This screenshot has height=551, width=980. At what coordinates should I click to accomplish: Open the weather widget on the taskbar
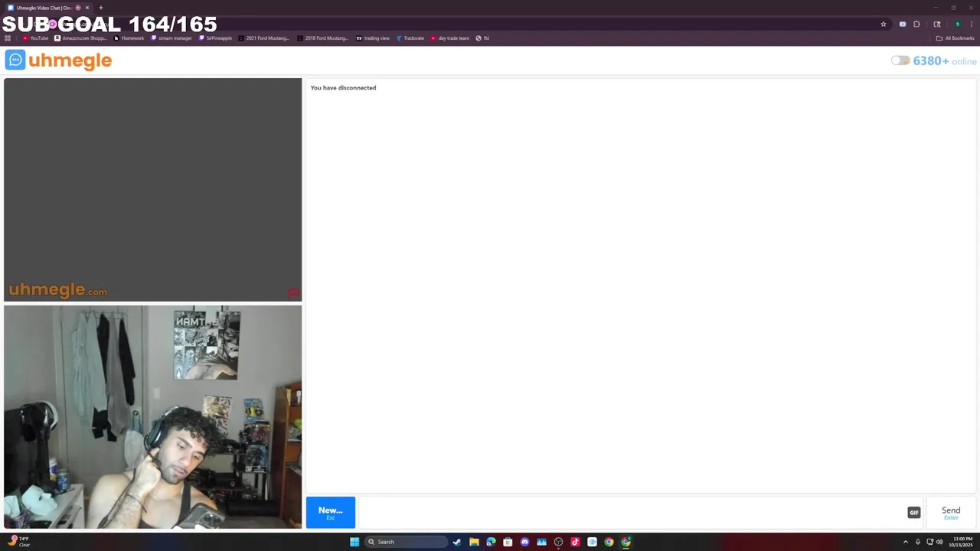click(x=19, y=542)
